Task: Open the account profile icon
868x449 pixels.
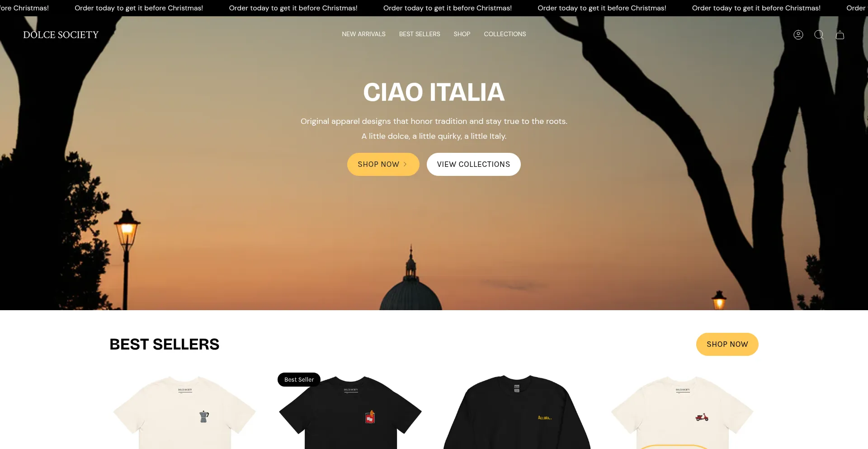Action: pyautogui.click(x=798, y=35)
